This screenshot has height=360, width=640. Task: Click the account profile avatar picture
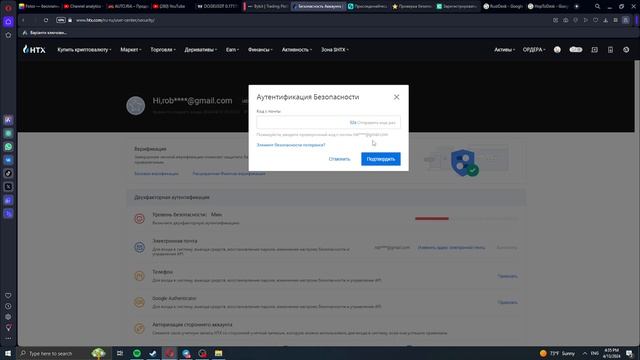coord(136,106)
